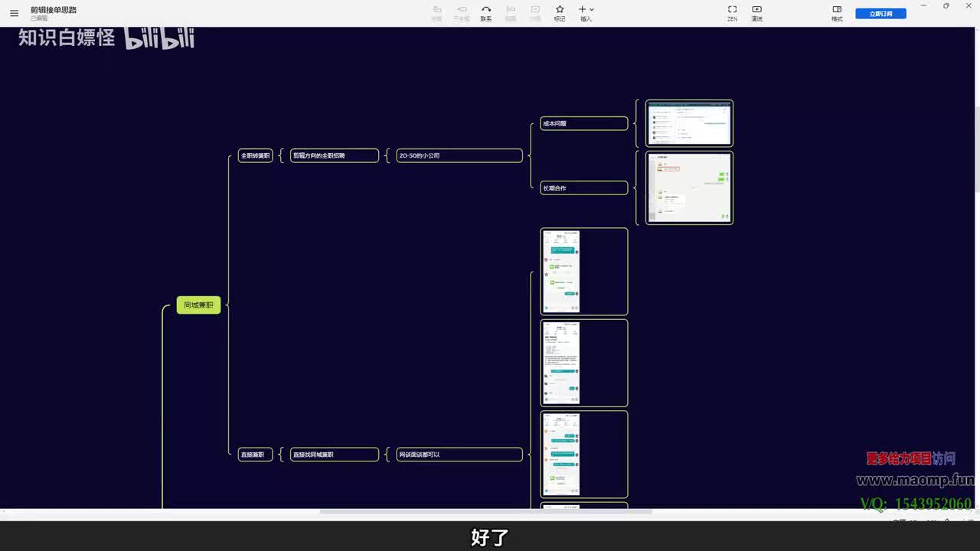Select the 网谈面谈都可以 topic node

click(459, 455)
